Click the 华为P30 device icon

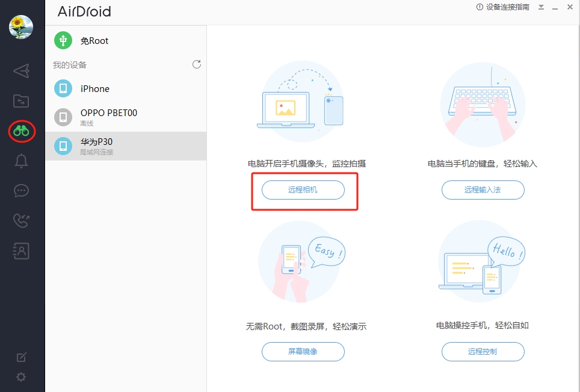[x=63, y=146]
